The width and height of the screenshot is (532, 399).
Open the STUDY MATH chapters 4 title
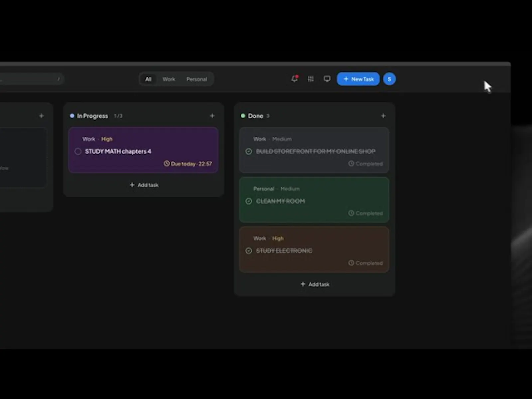(118, 151)
